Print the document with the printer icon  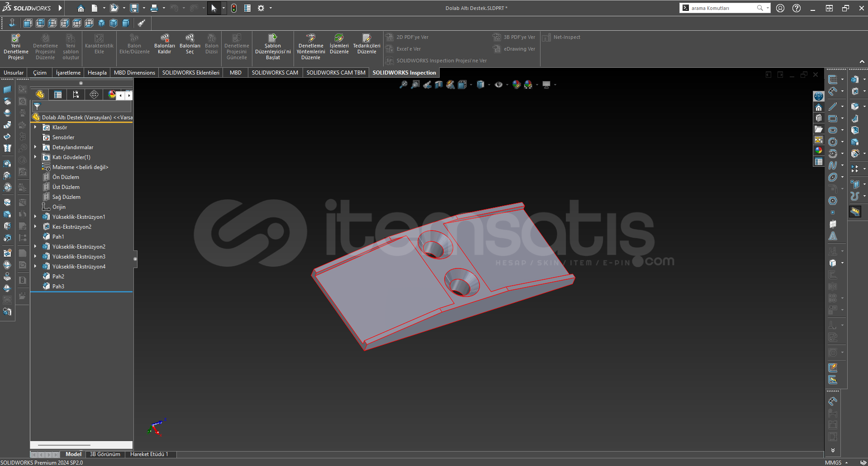(x=154, y=8)
